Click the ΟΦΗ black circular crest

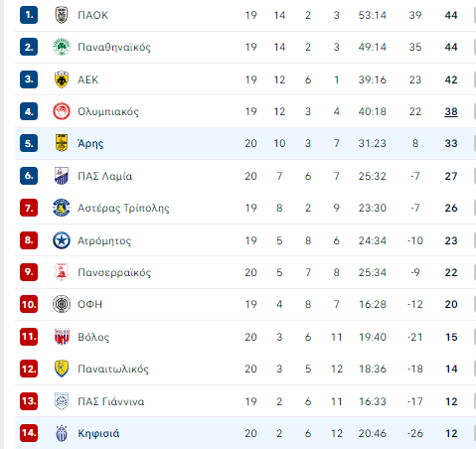(62, 304)
